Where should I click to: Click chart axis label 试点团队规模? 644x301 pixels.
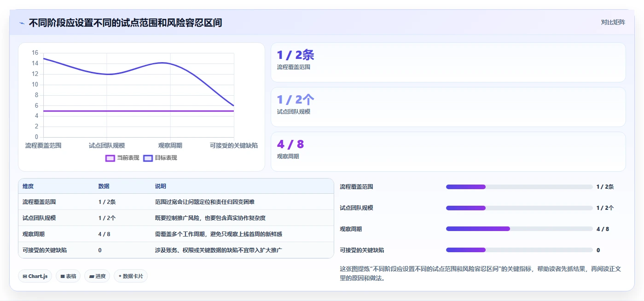(x=107, y=145)
